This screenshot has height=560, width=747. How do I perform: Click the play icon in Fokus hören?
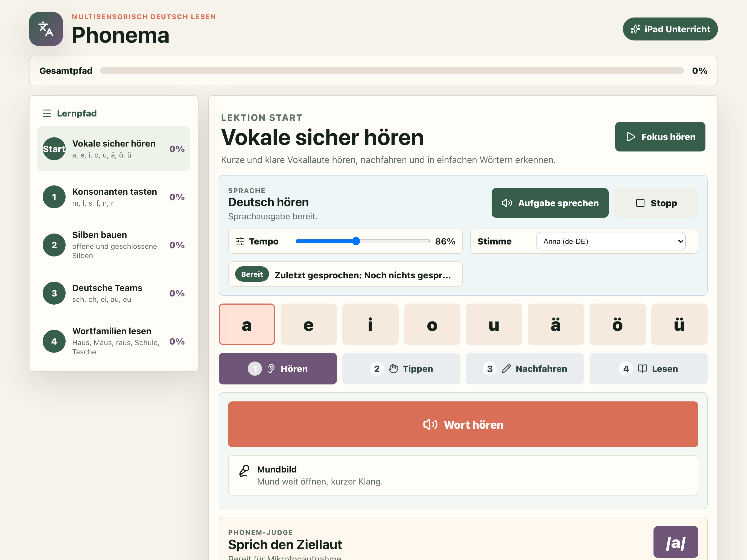[x=631, y=137]
